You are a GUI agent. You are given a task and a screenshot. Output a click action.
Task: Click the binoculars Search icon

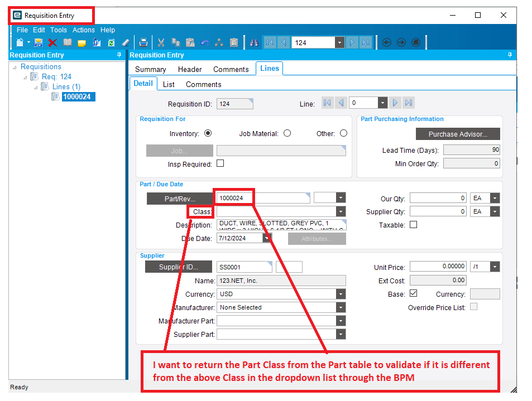255,42
